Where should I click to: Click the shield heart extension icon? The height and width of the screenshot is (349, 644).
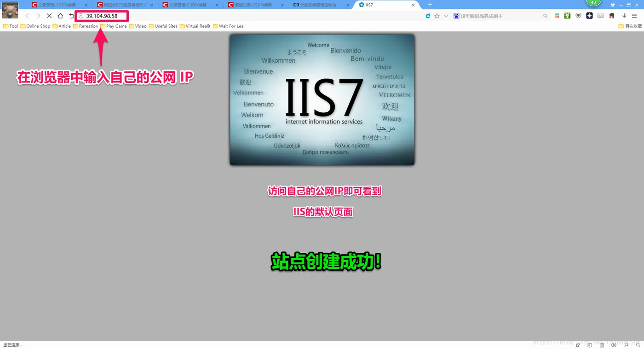pyautogui.click(x=578, y=16)
